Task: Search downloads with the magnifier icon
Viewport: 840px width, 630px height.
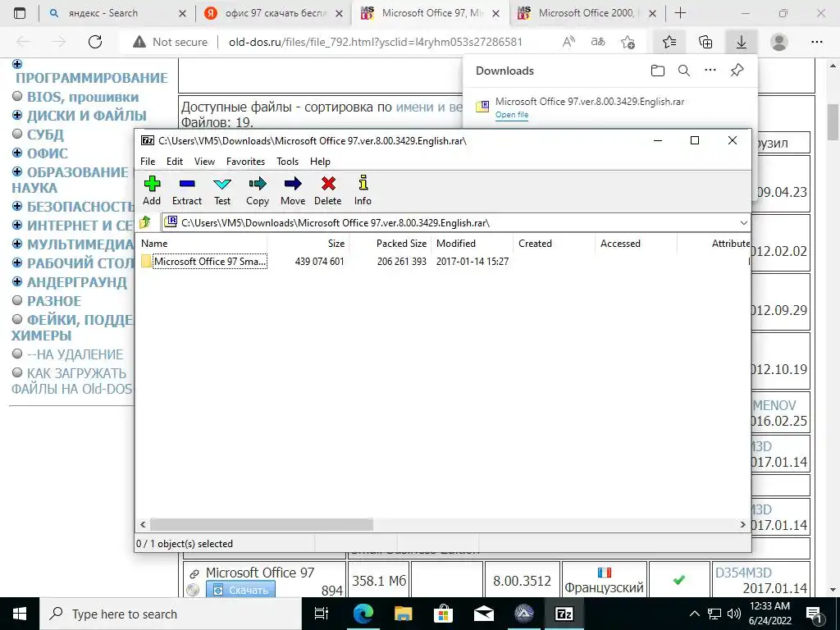Action: coord(684,71)
